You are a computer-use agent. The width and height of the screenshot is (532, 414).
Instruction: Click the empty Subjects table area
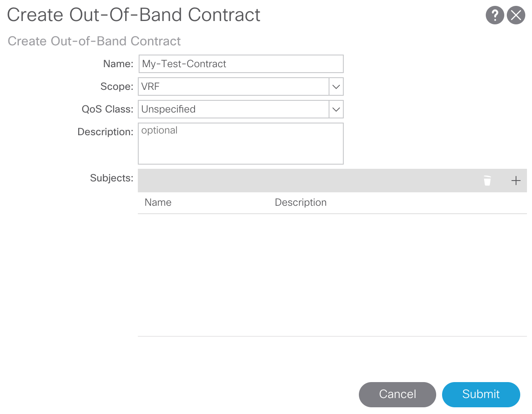click(x=332, y=275)
